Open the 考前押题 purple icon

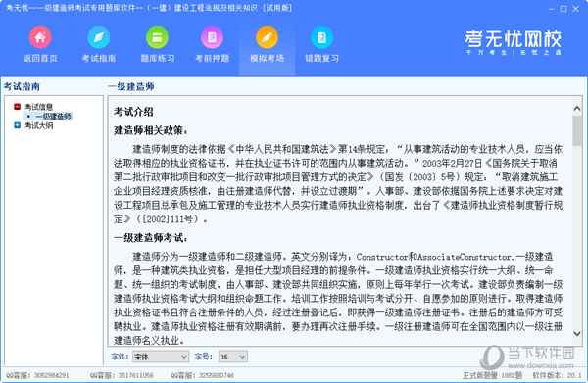(x=212, y=37)
